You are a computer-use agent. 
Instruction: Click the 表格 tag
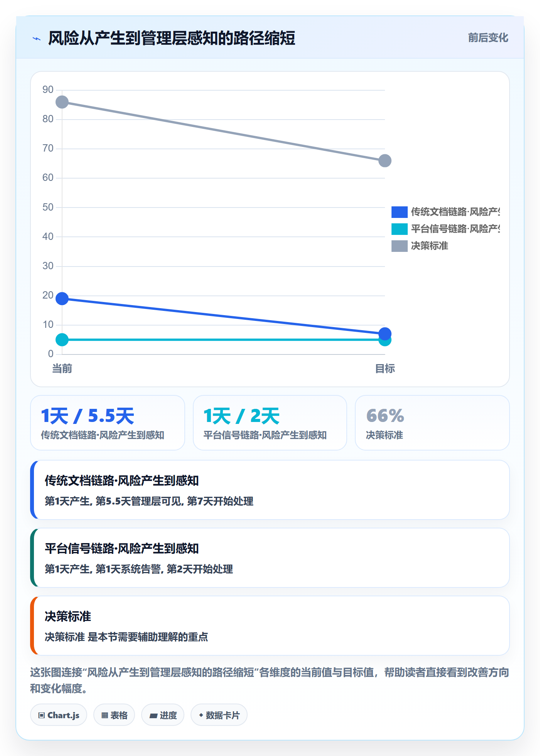coord(114,715)
